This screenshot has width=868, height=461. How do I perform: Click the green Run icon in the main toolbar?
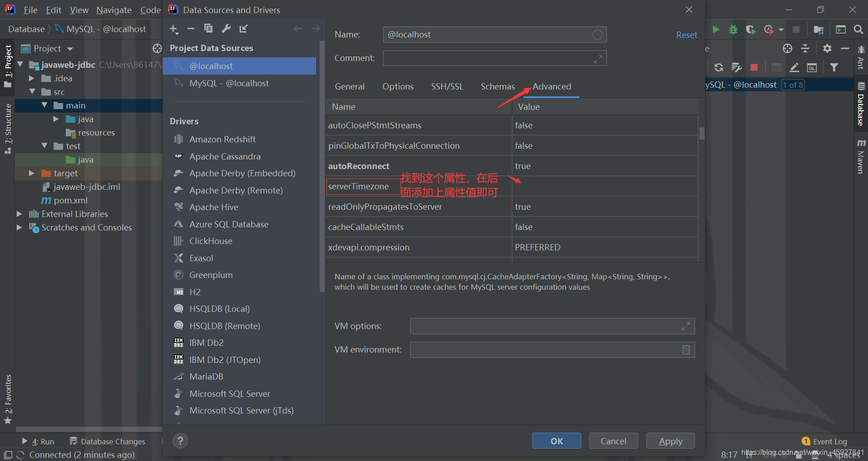716,29
